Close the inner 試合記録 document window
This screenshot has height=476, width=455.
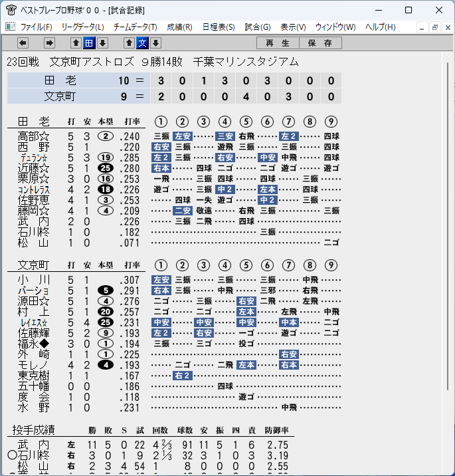[448, 28]
